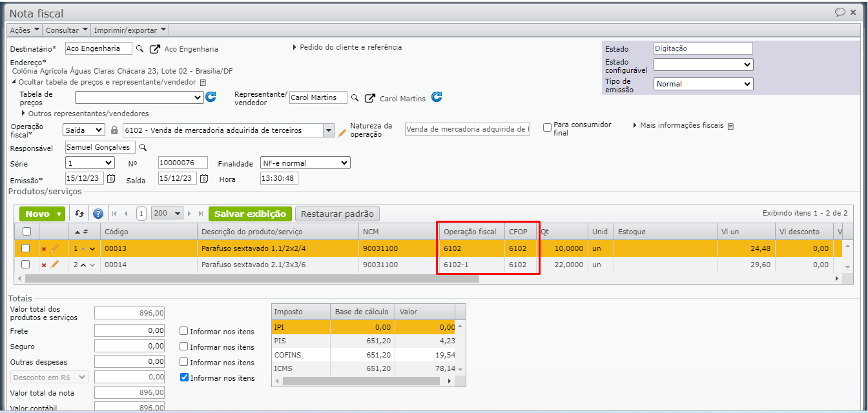The width and height of the screenshot is (868, 413).
Task: Delete item 00013 using red X icon
Action: pyautogui.click(x=44, y=249)
